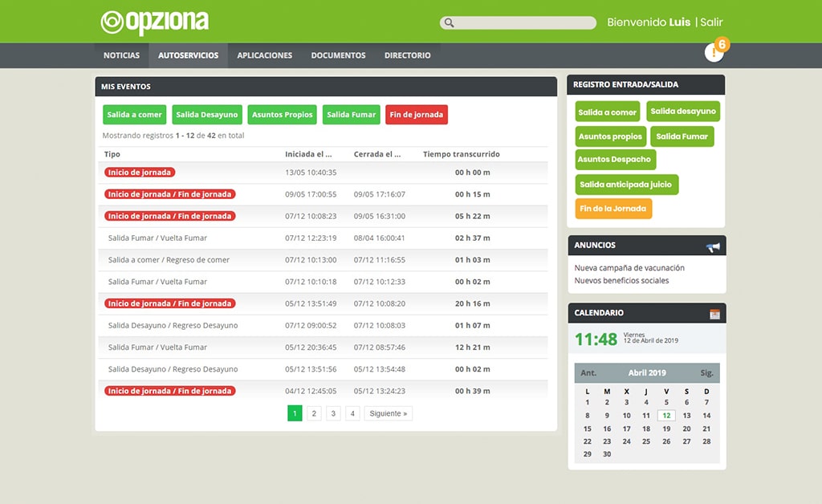Click the search magnifier icon
822x504 pixels.
(450, 22)
